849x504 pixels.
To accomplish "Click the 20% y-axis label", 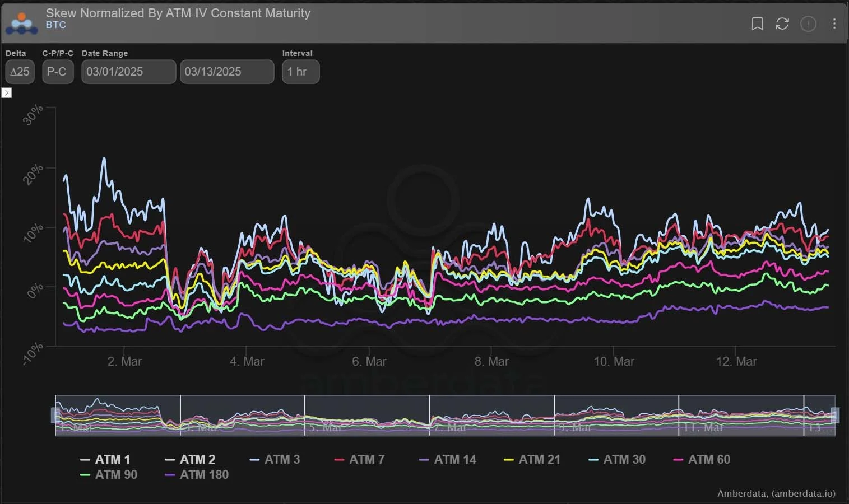I will (34, 174).
